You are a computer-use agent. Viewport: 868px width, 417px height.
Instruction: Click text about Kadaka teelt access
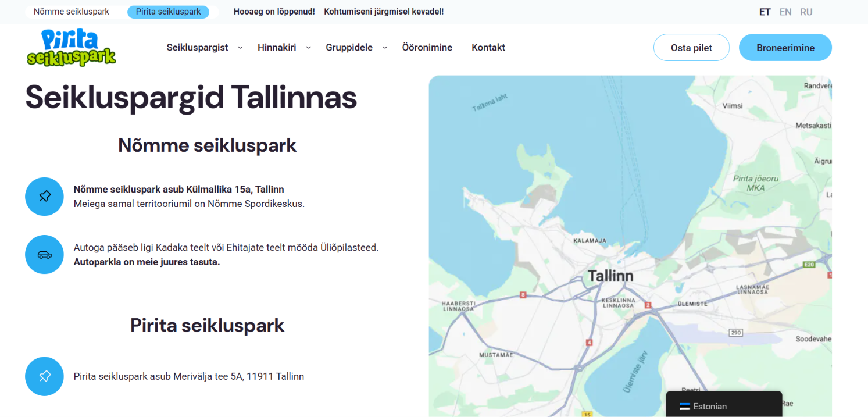[x=226, y=247]
